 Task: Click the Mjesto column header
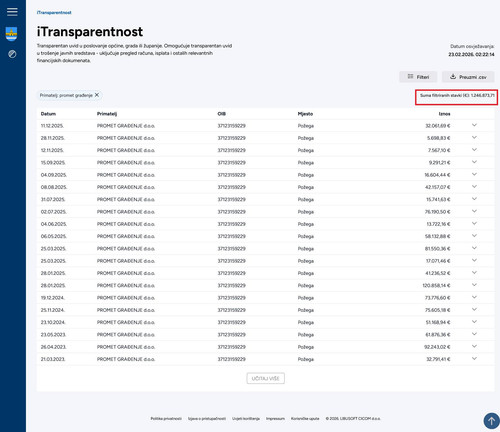pos(305,114)
